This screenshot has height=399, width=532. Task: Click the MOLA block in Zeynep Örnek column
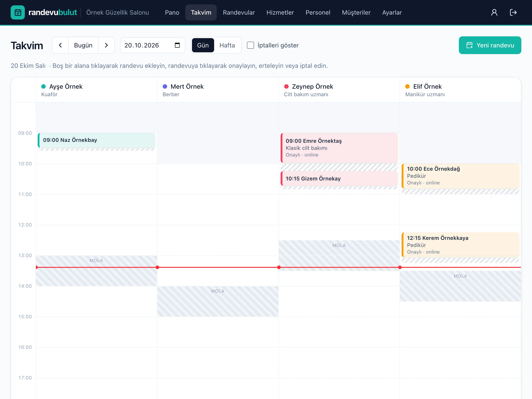[339, 255]
